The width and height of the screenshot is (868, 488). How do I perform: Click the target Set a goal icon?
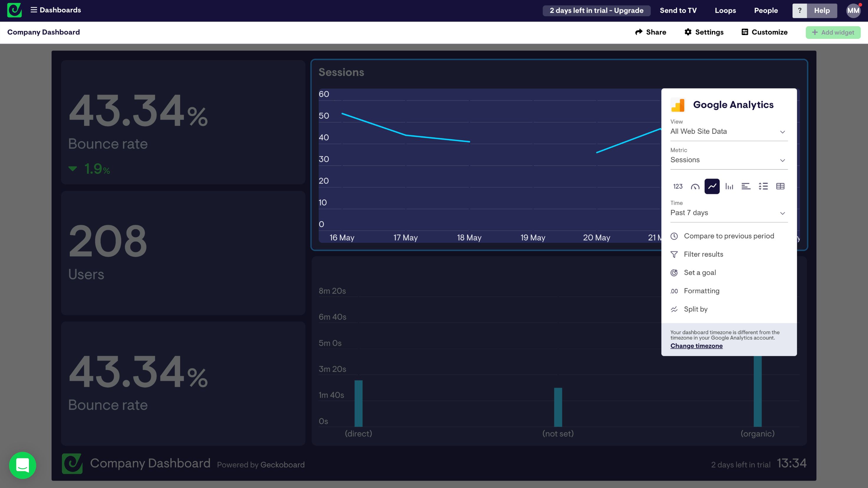674,273
